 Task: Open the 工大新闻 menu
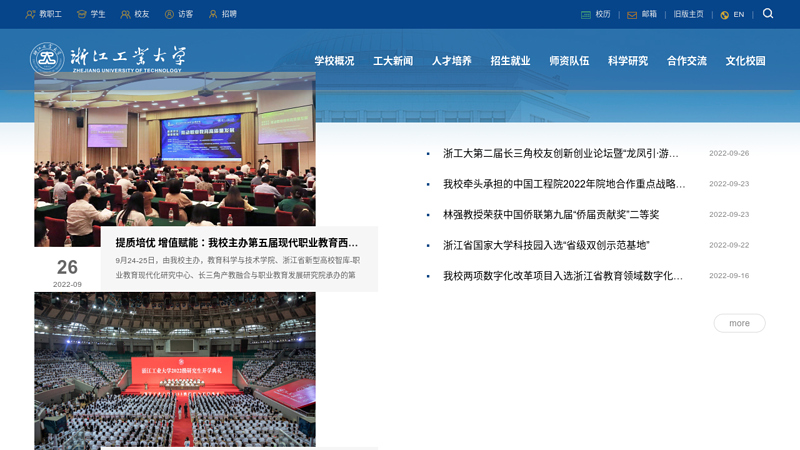point(393,61)
